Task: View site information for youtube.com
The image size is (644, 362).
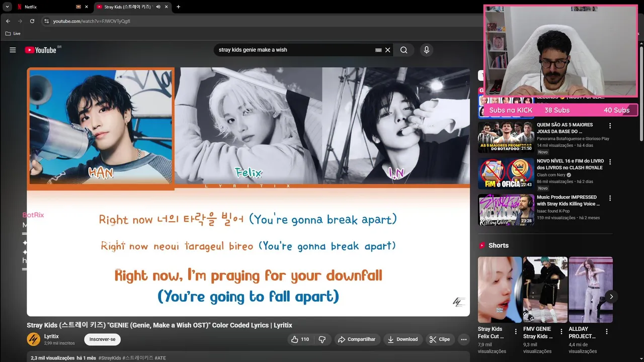Action: pos(46,21)
